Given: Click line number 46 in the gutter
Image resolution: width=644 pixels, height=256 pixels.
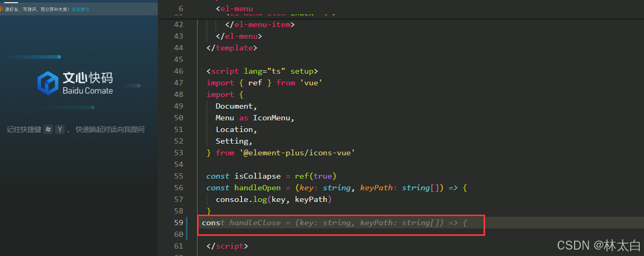Looking at the screenshot, I should [178, 71].
